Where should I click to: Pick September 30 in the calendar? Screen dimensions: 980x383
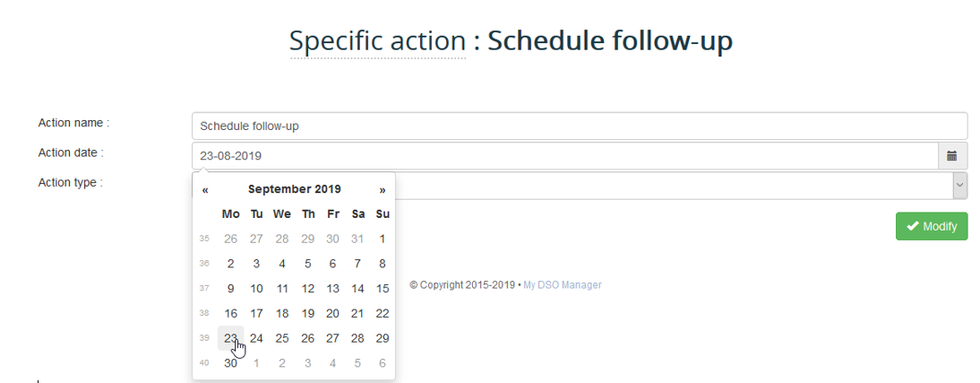(230, 363)
